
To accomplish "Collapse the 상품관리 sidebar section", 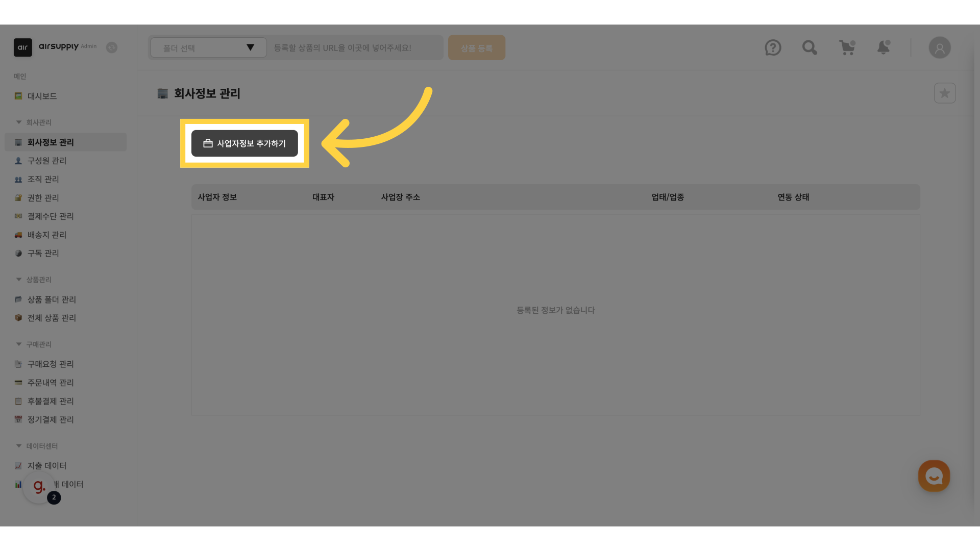I will click(x=19, y=280).
